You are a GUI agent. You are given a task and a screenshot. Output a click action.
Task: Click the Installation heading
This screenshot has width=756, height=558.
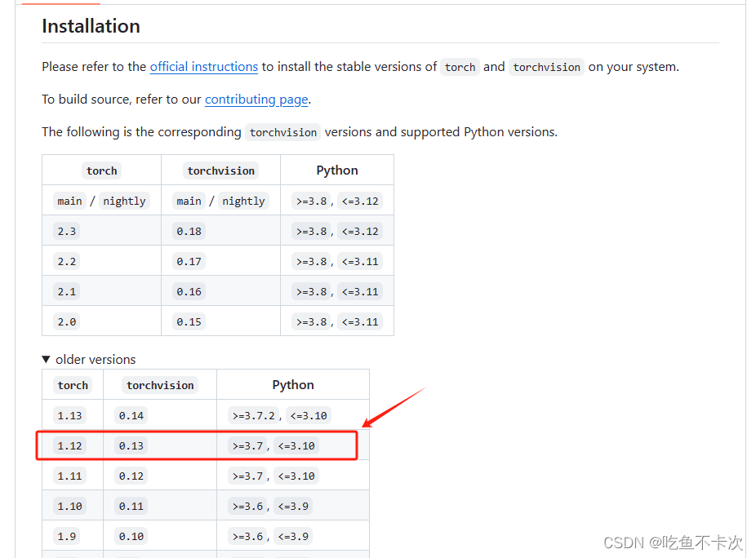pyautogui.click(x=91, y=26)
